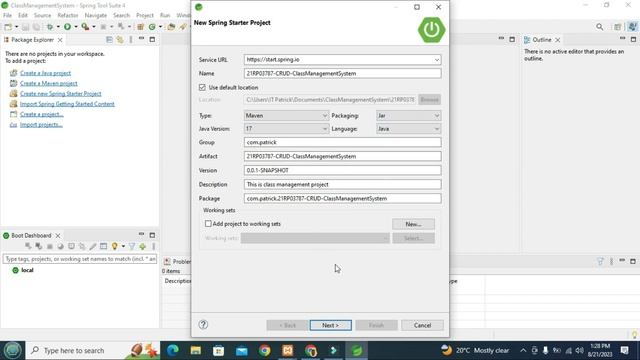Open dropdown arrow beside the lightbulb icon
Image resolution: width=640 pixels, height=360 pixels.
[123, 246]
